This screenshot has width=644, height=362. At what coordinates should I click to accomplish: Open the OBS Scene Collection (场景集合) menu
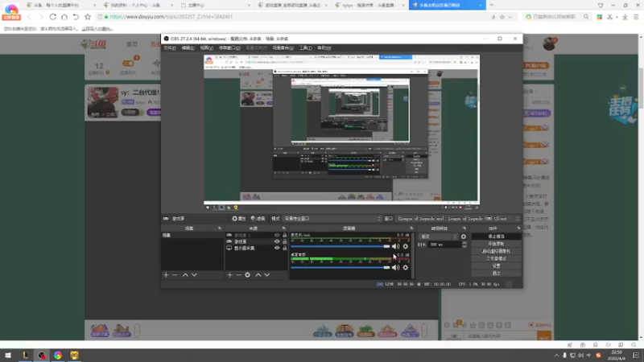point(283,48)
